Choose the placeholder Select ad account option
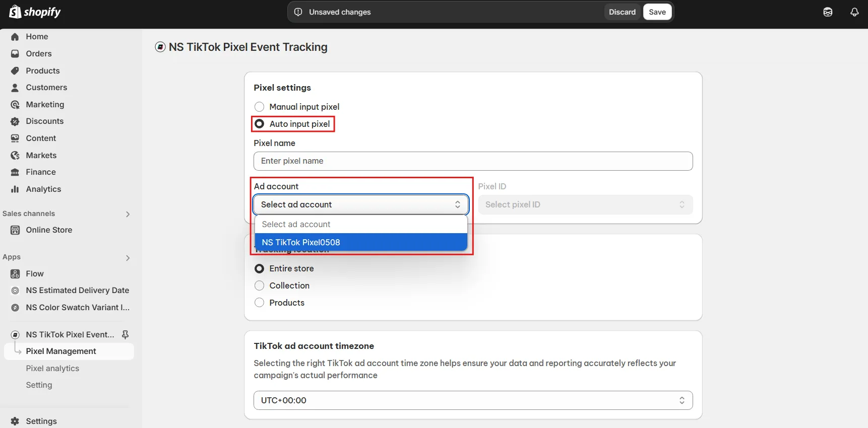The height and width of the screenshot is (428, 868). [361, 225]
